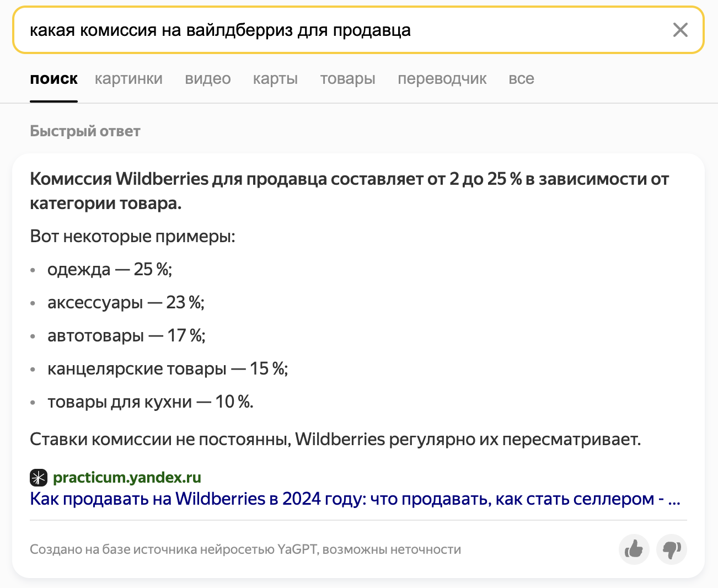Show all services via все tab
Viewport: 718px width, 588px height.
coord(521,79)
